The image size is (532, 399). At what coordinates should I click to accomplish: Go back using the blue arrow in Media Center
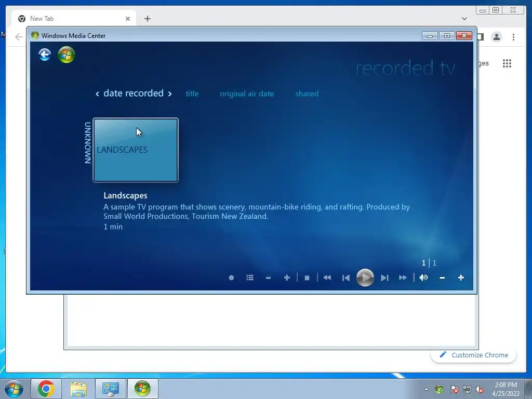(x=45, y=55)
